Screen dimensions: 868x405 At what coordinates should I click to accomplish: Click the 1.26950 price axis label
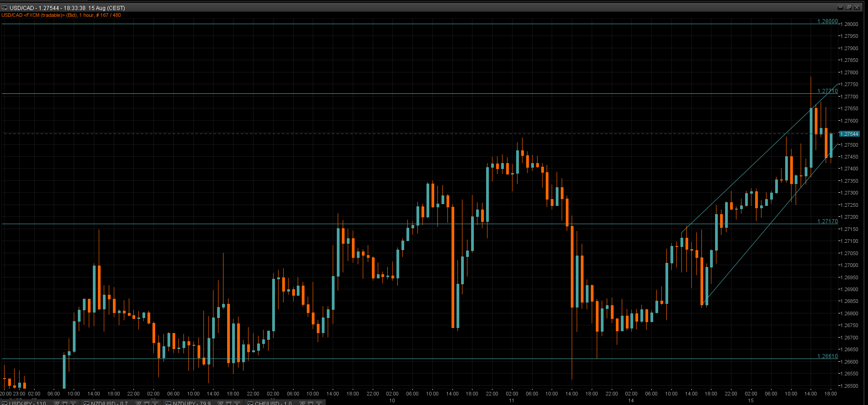849,277
